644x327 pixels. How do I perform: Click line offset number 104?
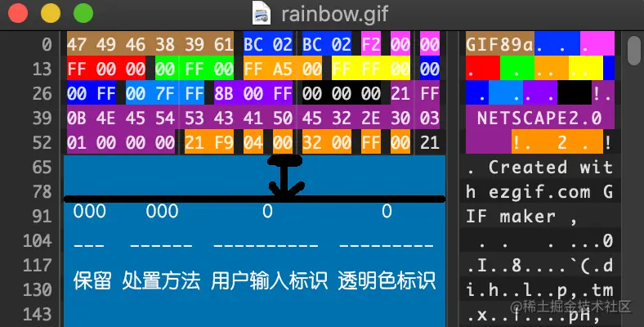point(38,241)
